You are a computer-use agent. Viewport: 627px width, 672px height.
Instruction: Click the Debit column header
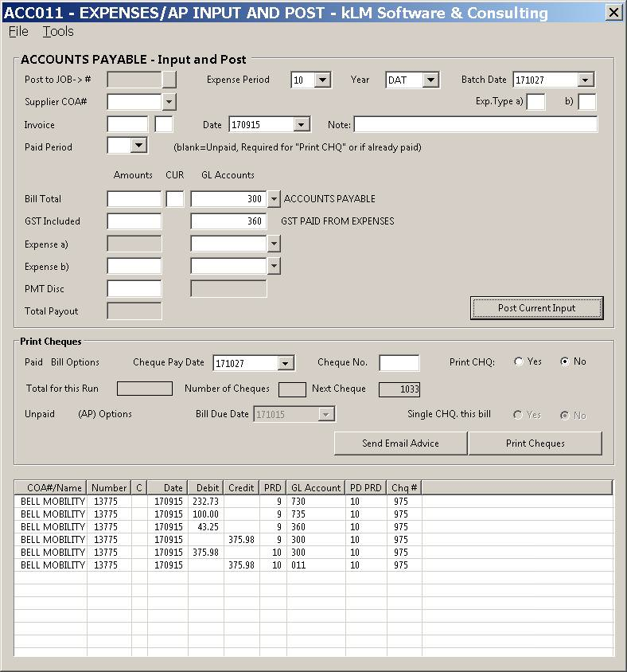(206, 488)
